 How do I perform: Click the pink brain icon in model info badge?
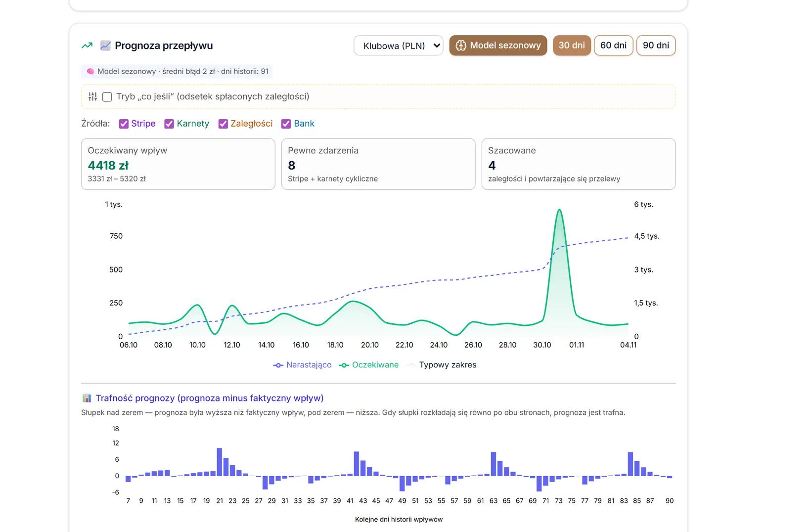point(90,72)
